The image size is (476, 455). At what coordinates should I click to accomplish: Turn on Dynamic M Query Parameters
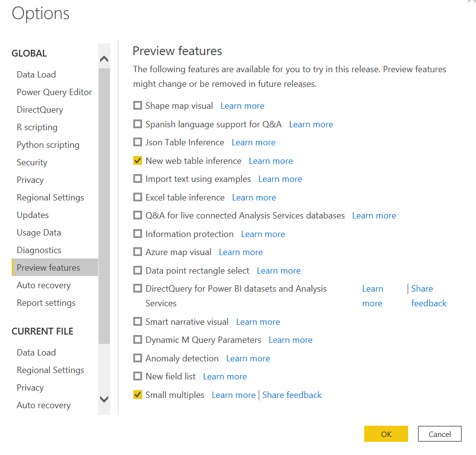pyautogui.click(x=138, y=339)
